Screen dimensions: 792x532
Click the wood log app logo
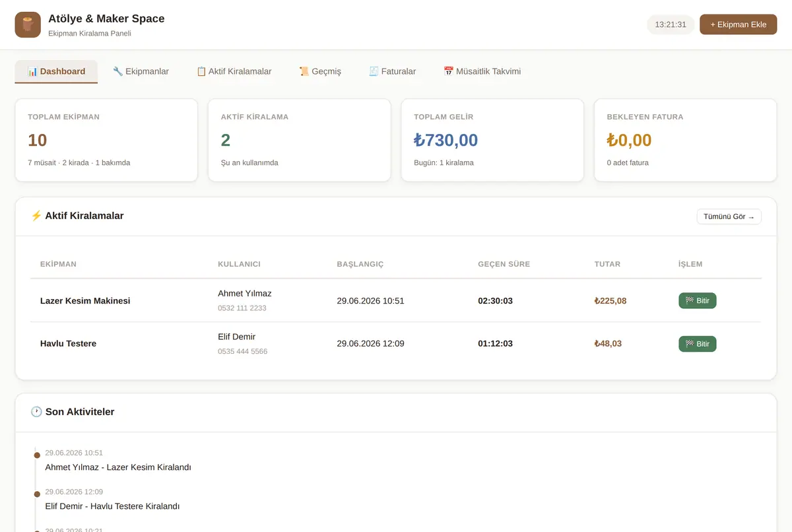28,24
